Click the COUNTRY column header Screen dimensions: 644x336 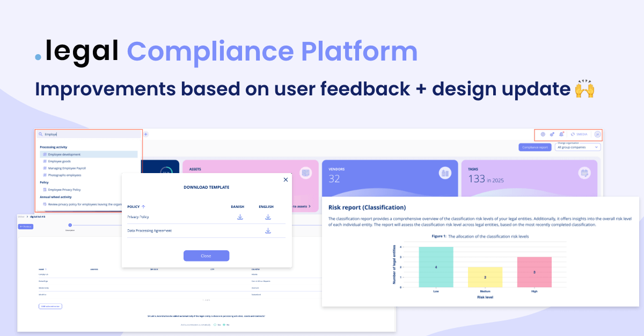pos(254,269)
